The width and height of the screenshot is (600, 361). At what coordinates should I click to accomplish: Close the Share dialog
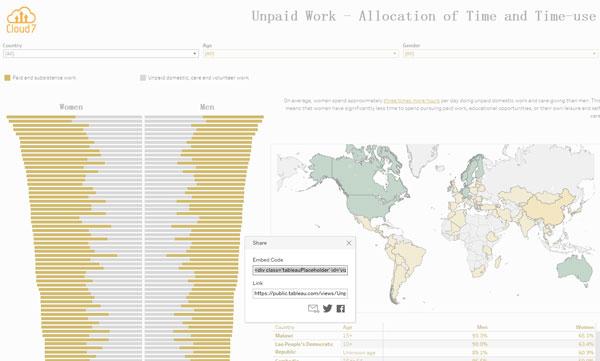pos(349,243)
